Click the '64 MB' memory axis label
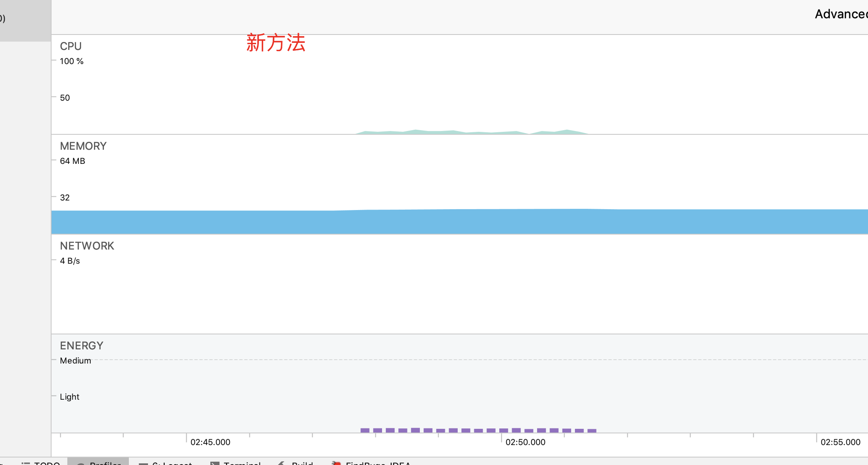This screenshot has width=868, height=465. coord(72,161)
